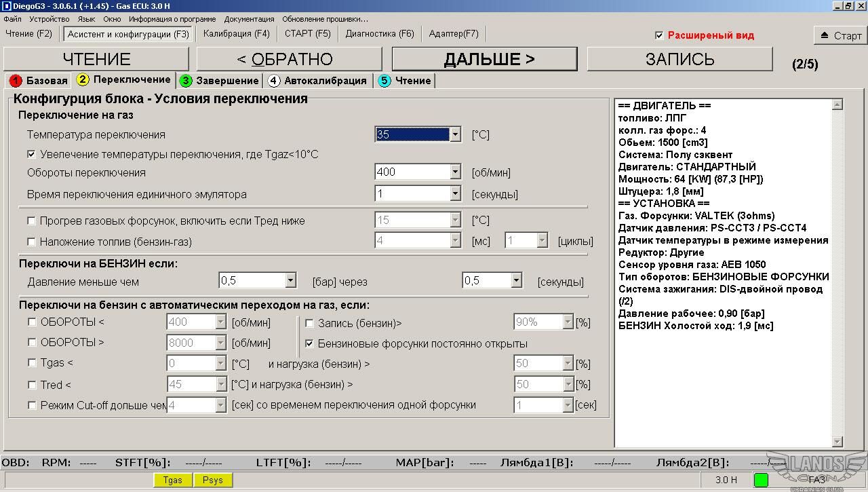
Task: Open the Файл menu
Action: (12, 19)
